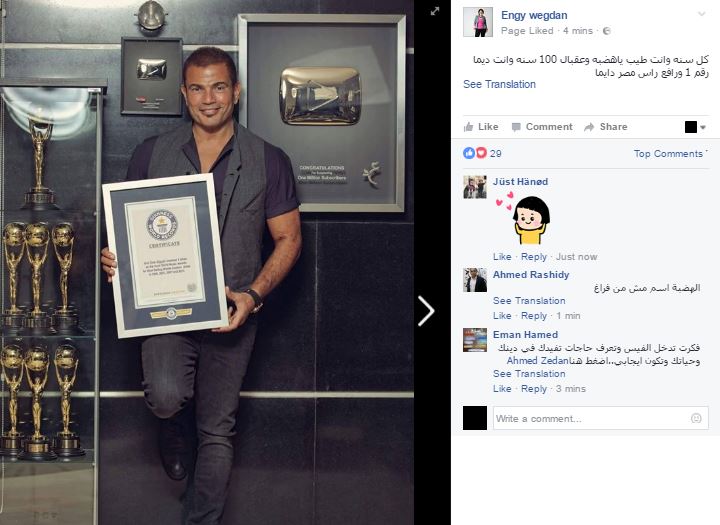Go to next photo arrow

(427, 311)
